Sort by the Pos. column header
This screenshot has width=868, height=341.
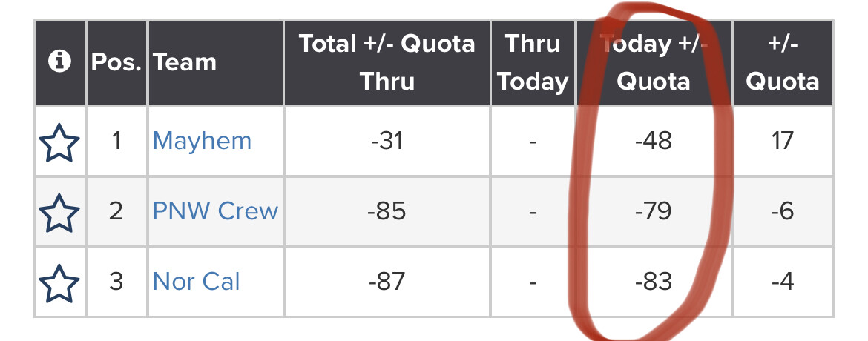(116, 62)
